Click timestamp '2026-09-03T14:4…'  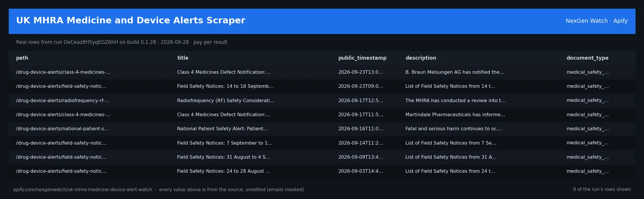tap(361, 171)
